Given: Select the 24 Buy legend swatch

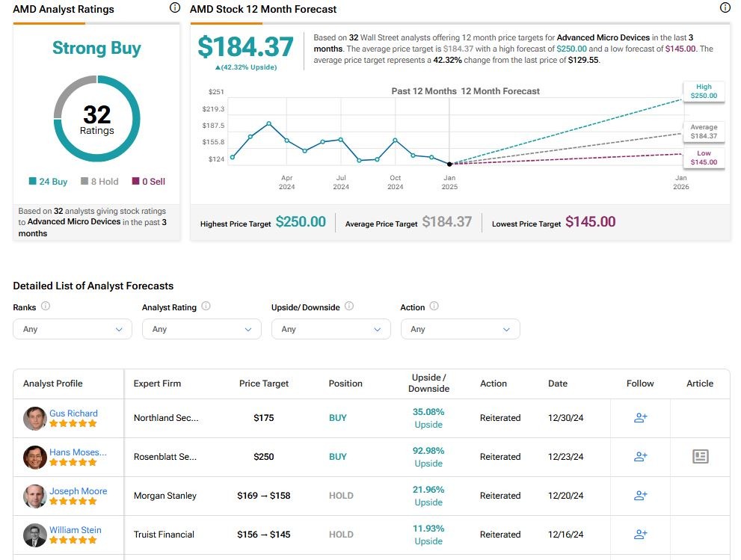Looking at the screenshot, I should tap(33, 182).
